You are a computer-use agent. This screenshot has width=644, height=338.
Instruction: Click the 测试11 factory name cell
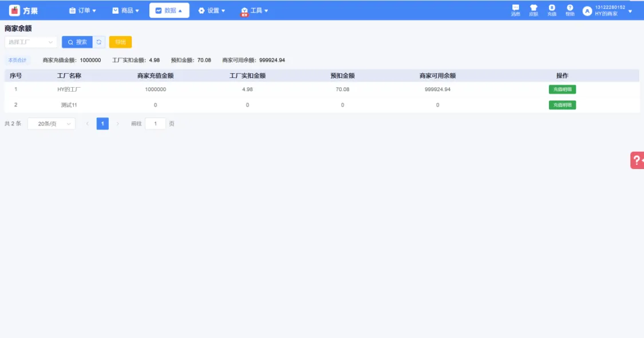[x=69, y=105]
